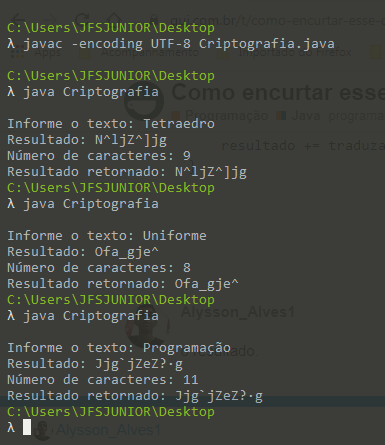Click the 'Número de caracteres: 9' line
The height and width of the screenshot is (445, 385).
(99, 156)
